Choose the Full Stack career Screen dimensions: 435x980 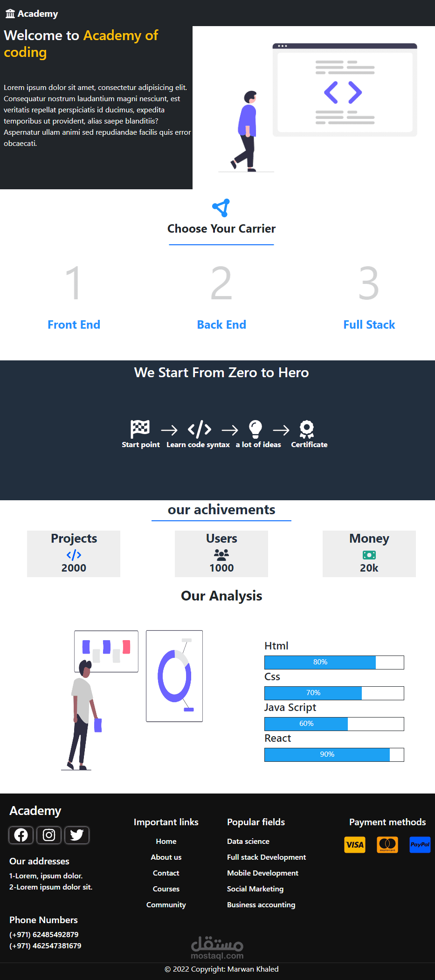(x=369, y=325)
